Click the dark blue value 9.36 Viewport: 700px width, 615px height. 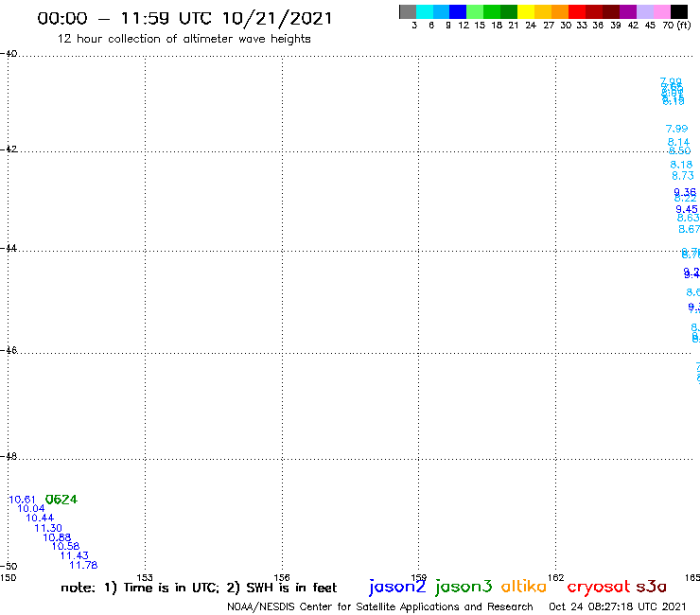[x=685, y=192]
